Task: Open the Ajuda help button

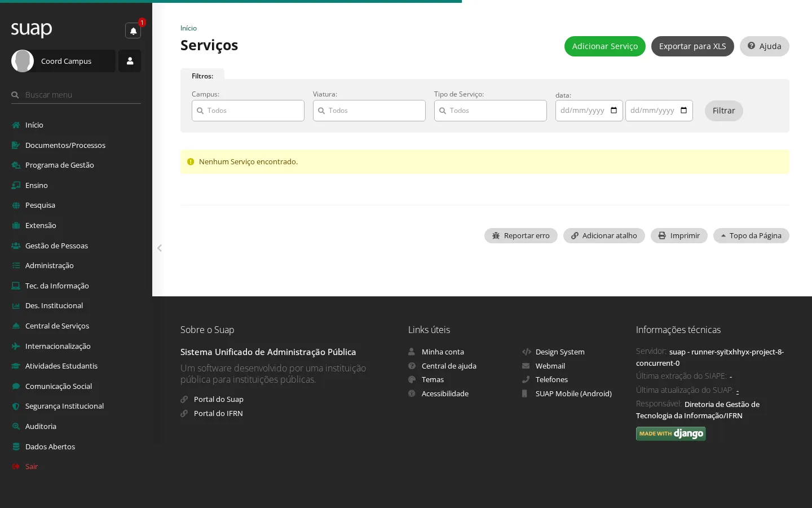Action: 765,46
